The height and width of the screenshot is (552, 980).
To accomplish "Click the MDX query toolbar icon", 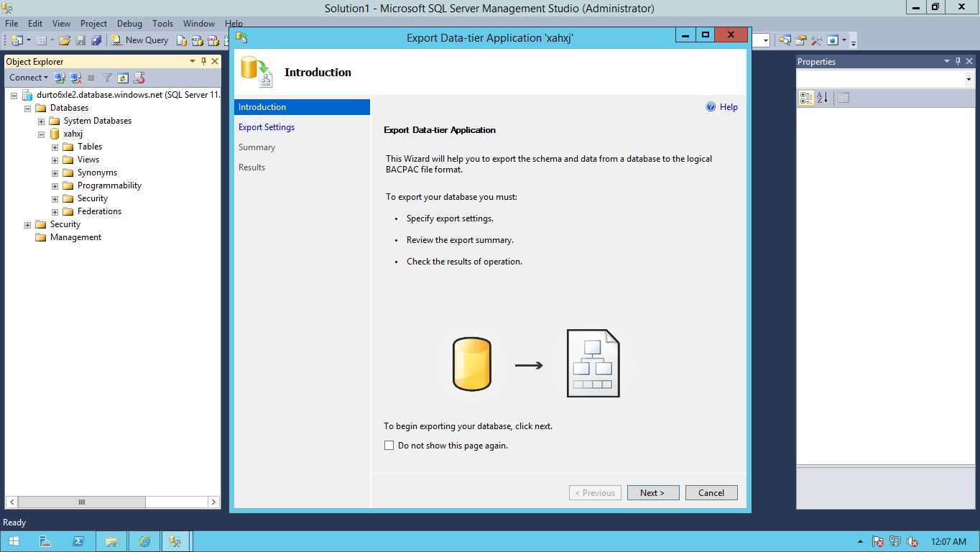I will point(198,40).
